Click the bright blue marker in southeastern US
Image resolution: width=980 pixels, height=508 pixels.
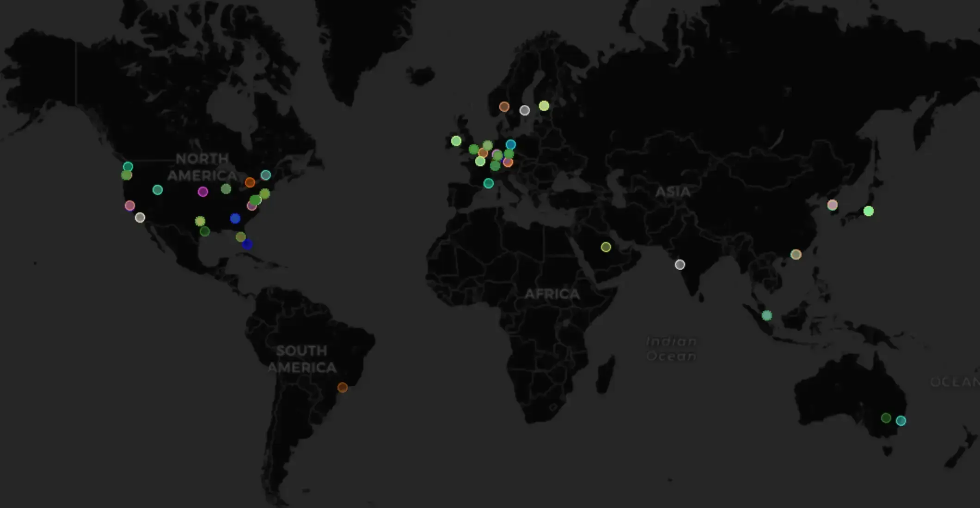click(235, 218)
